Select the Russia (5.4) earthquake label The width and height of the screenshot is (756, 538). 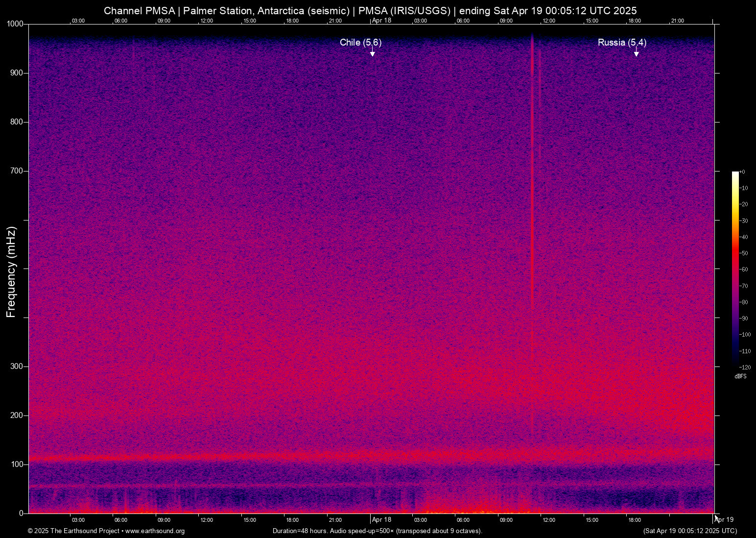pyautogui.click(x=622, y=43)
